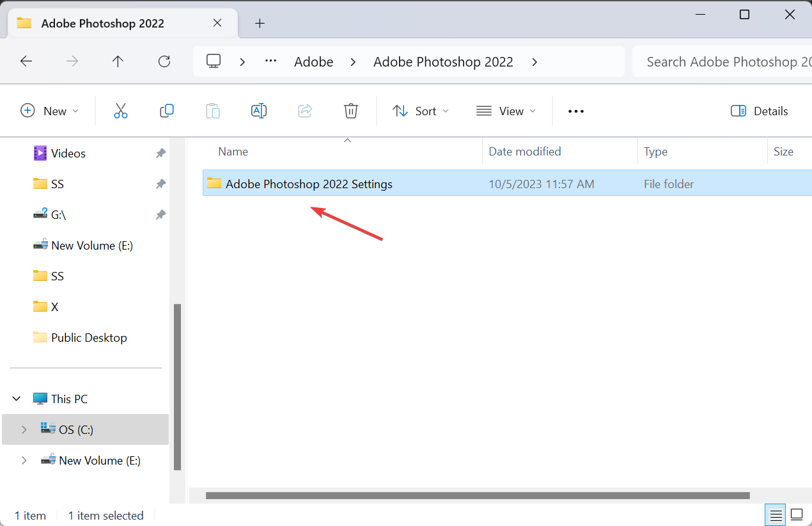812x526 pixels.
Task: Open the See more toolbar options
Action: 576,111
